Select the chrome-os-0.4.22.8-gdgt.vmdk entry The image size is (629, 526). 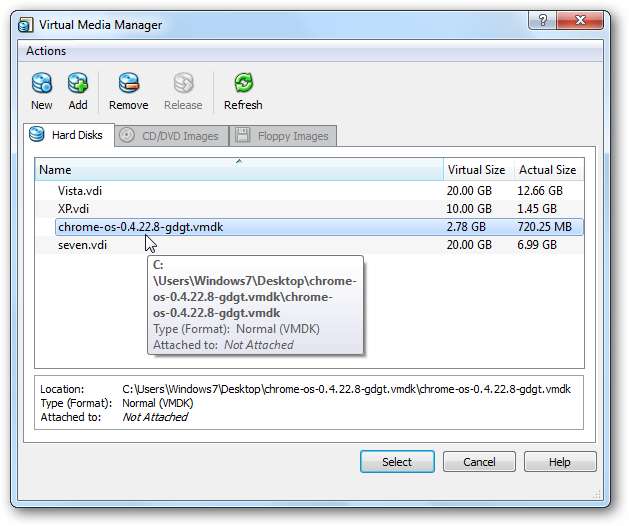[x=140, y=227]
